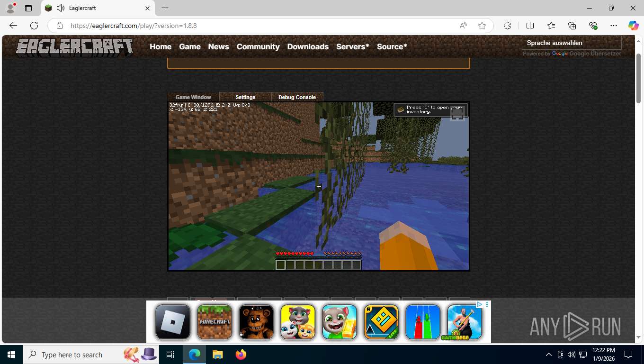Open the Freddy bear game ad
This screenshot has height=364, width=644.
tap(256, 322)
